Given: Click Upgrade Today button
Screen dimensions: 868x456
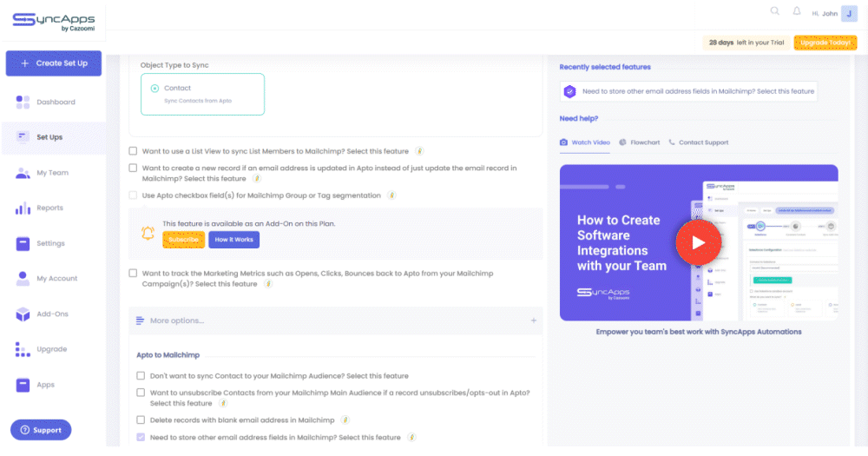Looking at the screenshot, I should [x=825, y=43].
